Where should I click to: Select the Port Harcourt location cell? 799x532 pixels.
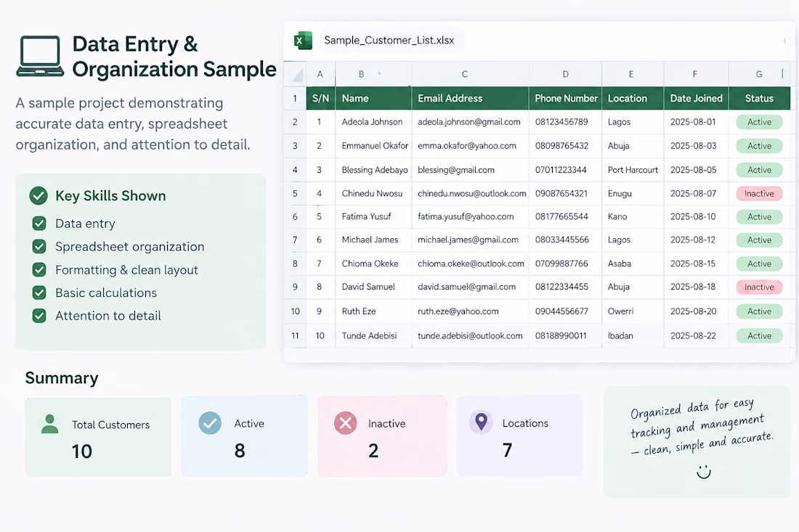coord(633,170)
